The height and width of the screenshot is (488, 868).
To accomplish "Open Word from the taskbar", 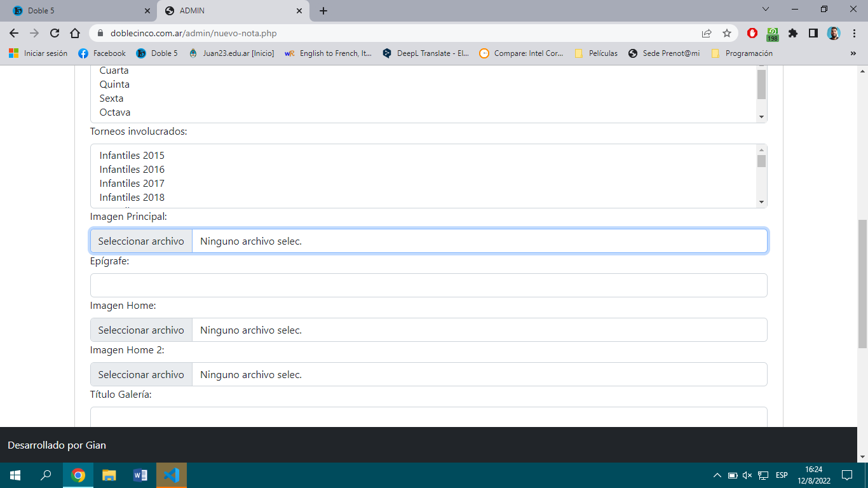I will (140, 475).
